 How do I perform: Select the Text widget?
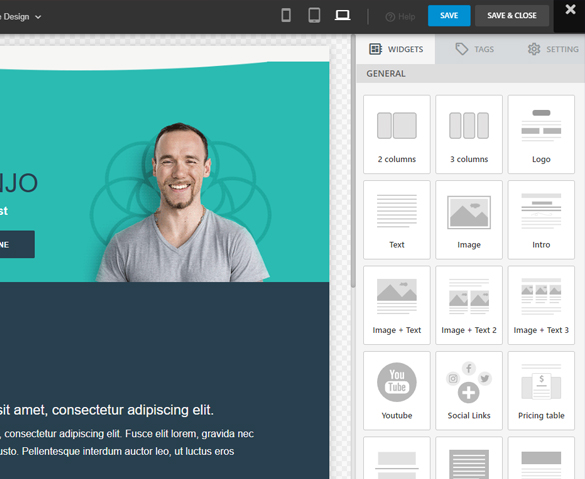tap(397, 220)
